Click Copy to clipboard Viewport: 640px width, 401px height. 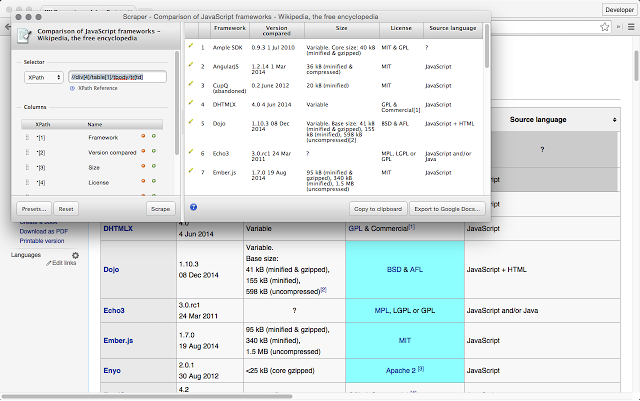pos(378,209)
